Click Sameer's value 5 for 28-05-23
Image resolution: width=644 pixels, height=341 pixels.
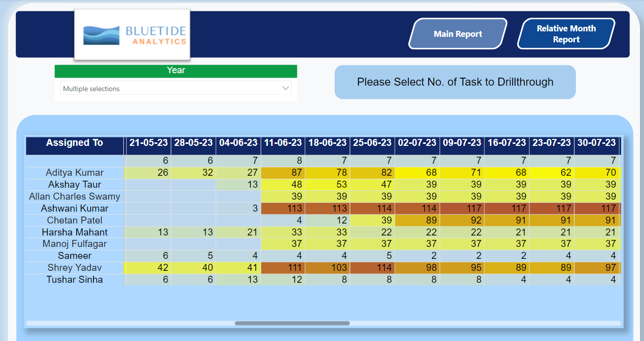pyautogui.click(x=193, y=256)
